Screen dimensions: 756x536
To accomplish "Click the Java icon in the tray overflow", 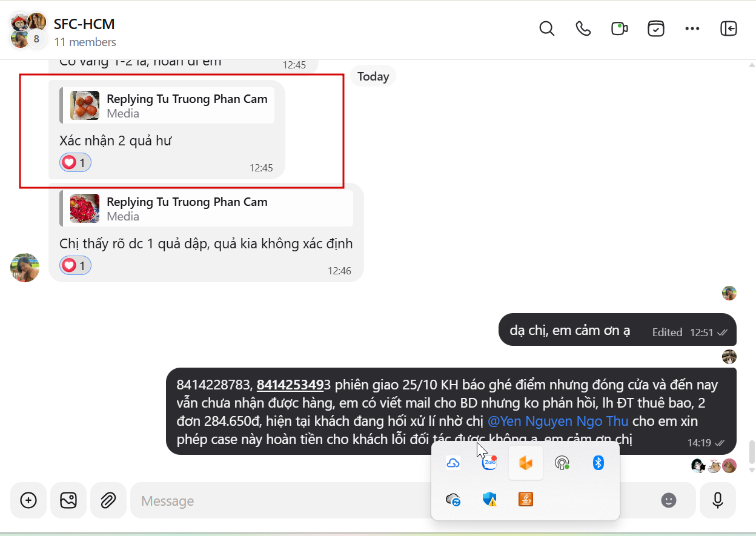I will (x=526, y=500).
